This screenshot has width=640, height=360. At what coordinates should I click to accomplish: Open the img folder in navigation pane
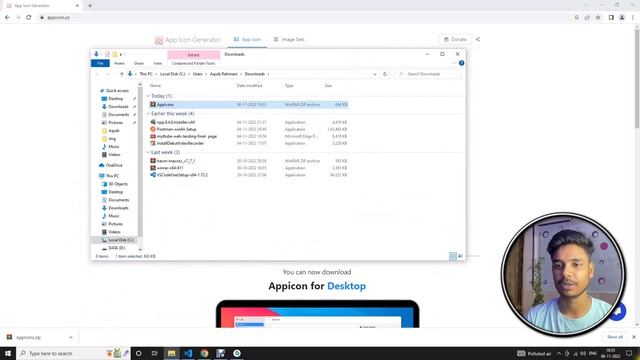click(x=112, y=139)
